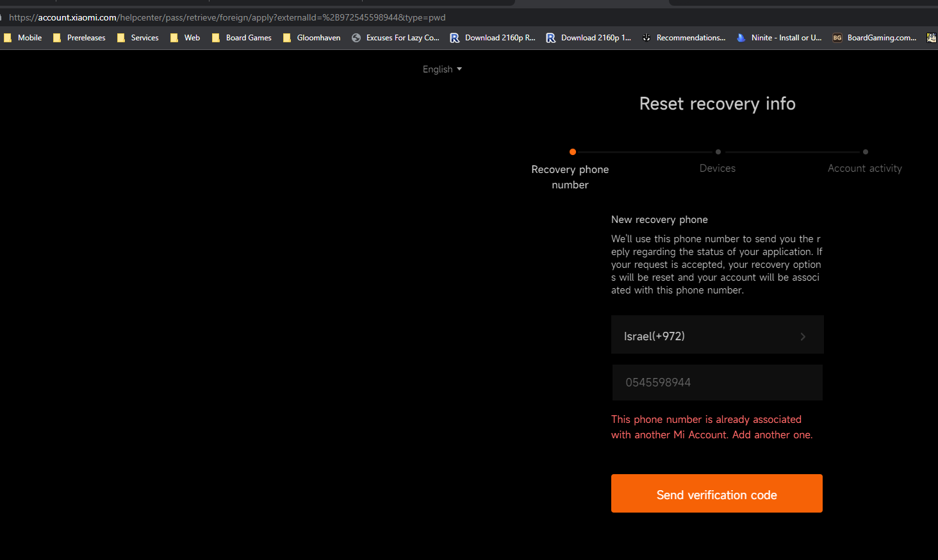Viewport: 938px width, 560px height.
Task: Select the Recovery phone number step
Action: (570, 177)
